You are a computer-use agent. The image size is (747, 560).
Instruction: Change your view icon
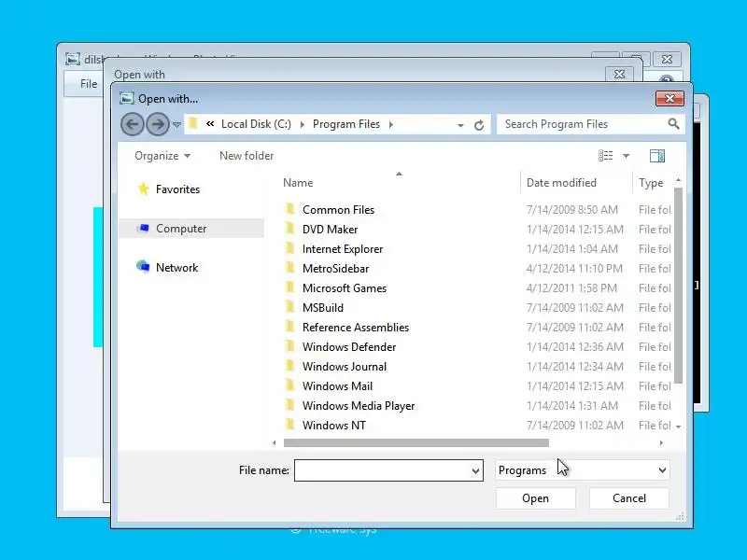(605, 156)
